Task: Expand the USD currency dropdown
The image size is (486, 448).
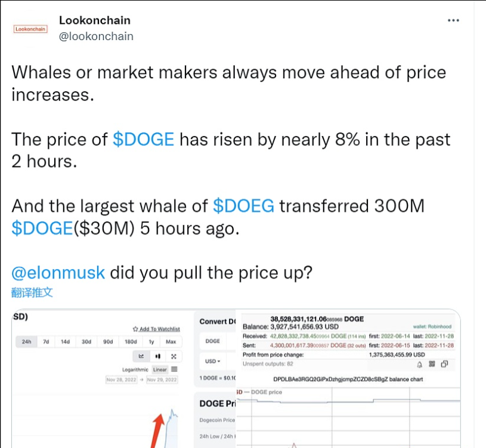Action: click(x=213, y=362)
